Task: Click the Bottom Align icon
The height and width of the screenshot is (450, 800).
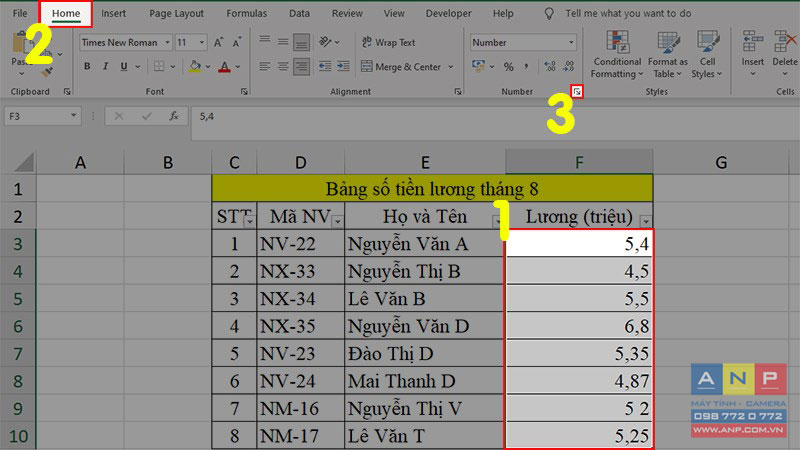Action: [x=301, y=42]
